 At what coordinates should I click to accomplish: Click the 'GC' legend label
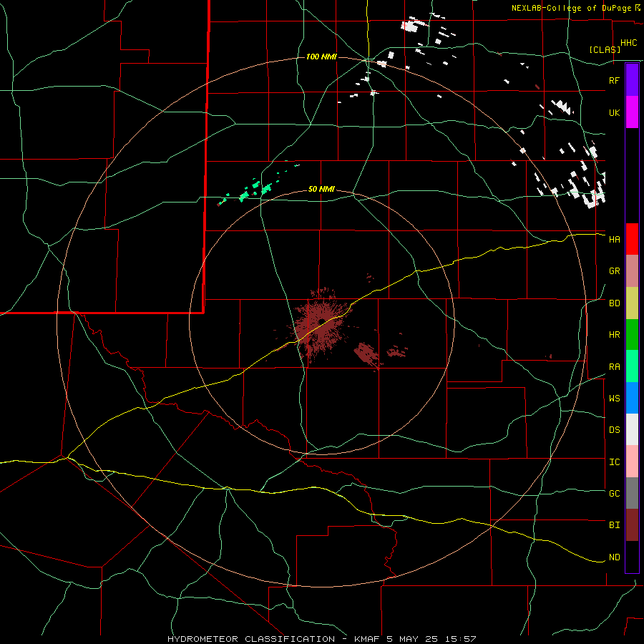(614, 494)
